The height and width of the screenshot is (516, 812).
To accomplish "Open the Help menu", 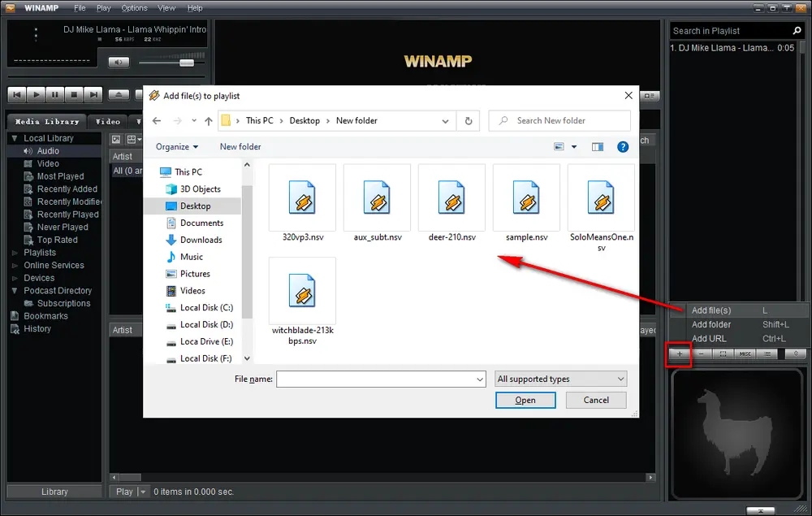I will click(x=195, y=8).
